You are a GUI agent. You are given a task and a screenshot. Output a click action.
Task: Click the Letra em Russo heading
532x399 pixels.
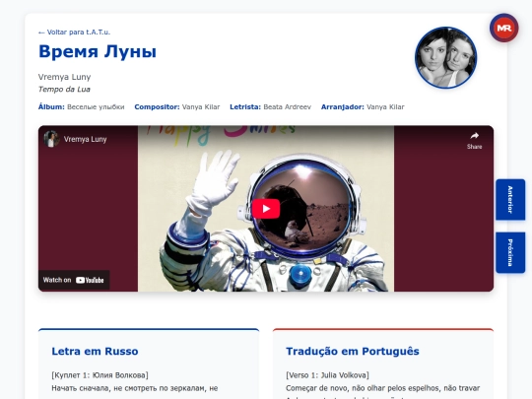95,351
